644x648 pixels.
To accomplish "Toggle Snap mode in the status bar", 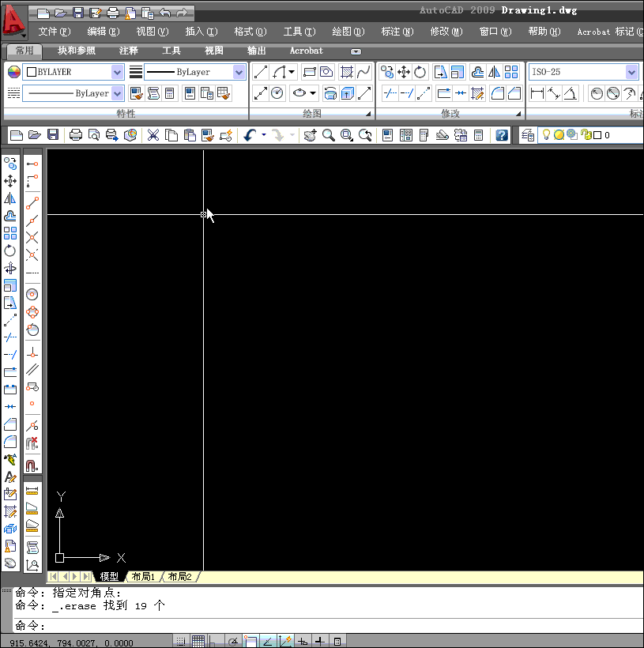I will (181, 642).
